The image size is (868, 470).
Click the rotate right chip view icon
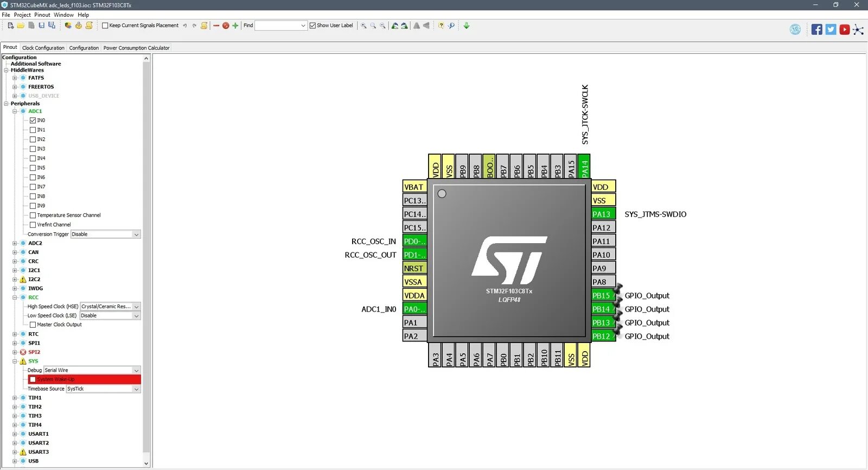click(x=404, y=26)
